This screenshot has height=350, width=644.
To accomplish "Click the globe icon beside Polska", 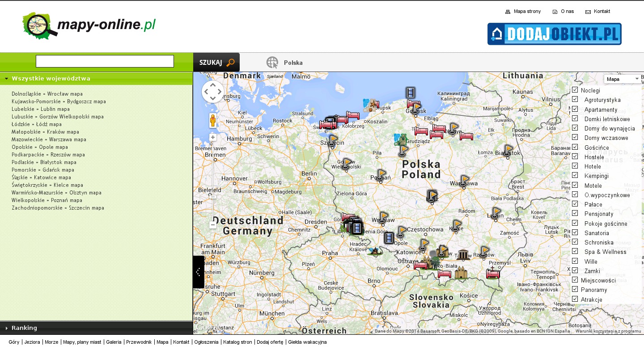I will click(x=272, y=63).
